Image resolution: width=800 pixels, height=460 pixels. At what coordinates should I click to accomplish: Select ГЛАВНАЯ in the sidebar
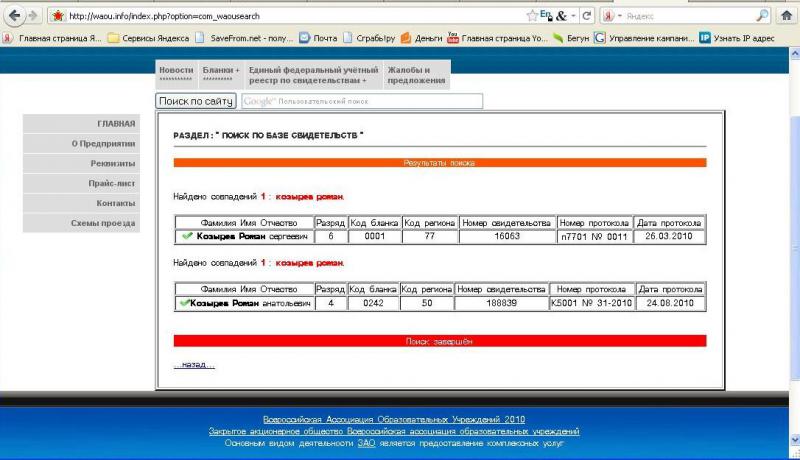116,124
